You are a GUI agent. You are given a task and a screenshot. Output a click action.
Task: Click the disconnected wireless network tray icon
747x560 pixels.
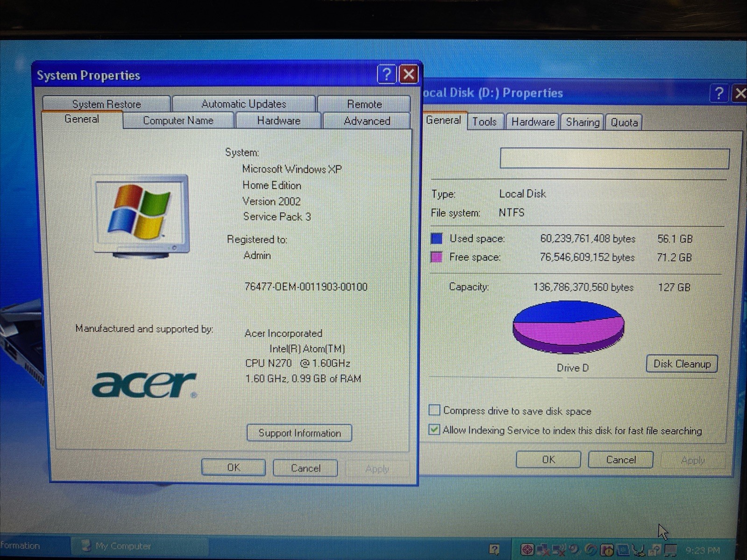click(559, 550)
